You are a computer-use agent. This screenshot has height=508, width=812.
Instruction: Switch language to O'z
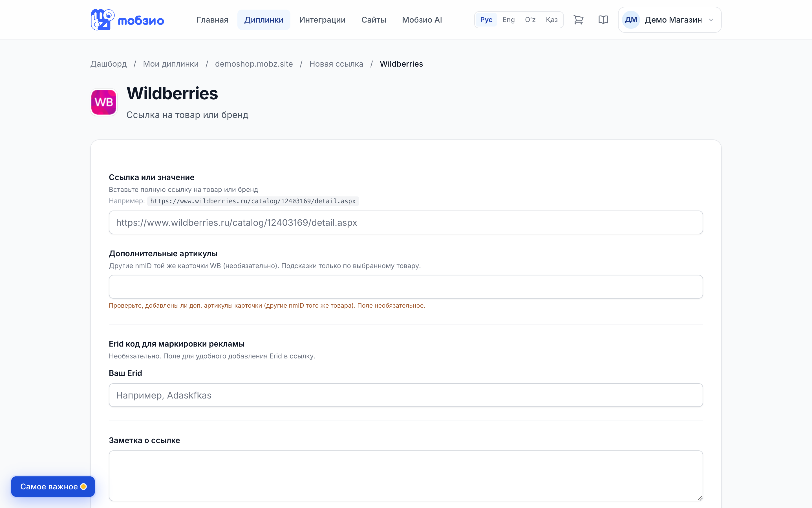coord(530,20)
